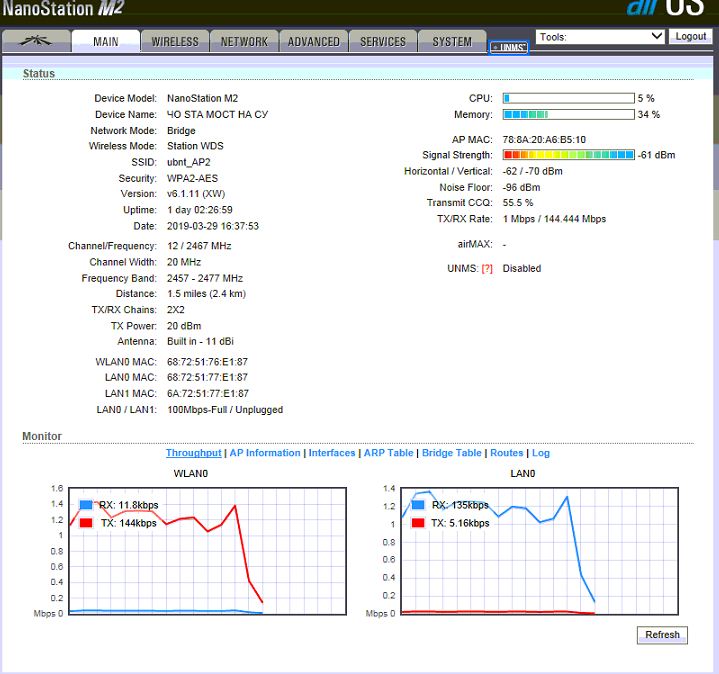The height and width of the screenshot is (674, 719).
Task: Click the UNMS help [?] icon
Action: pos(487,269)
